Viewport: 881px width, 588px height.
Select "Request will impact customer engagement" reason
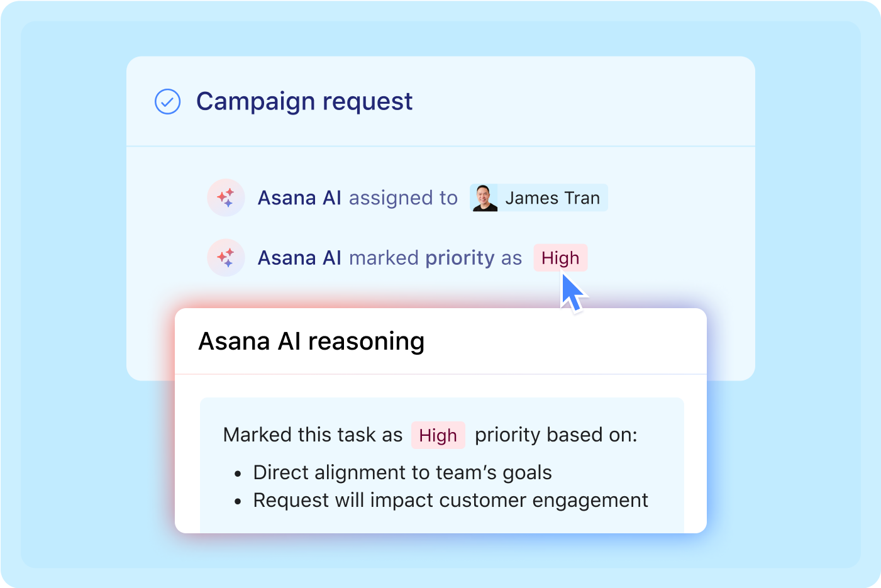[x=450, y=500]
